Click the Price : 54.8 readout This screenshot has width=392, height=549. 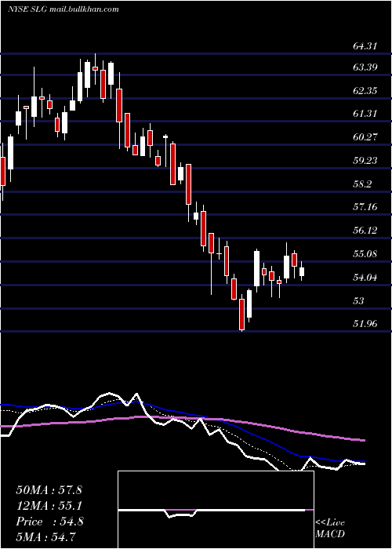(49, 522)
